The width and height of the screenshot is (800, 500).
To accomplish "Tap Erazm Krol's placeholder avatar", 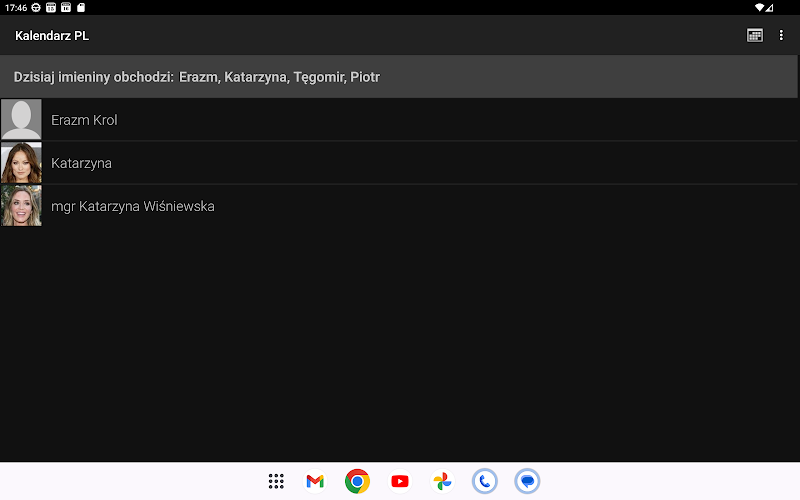I will (x=21, y=120).
